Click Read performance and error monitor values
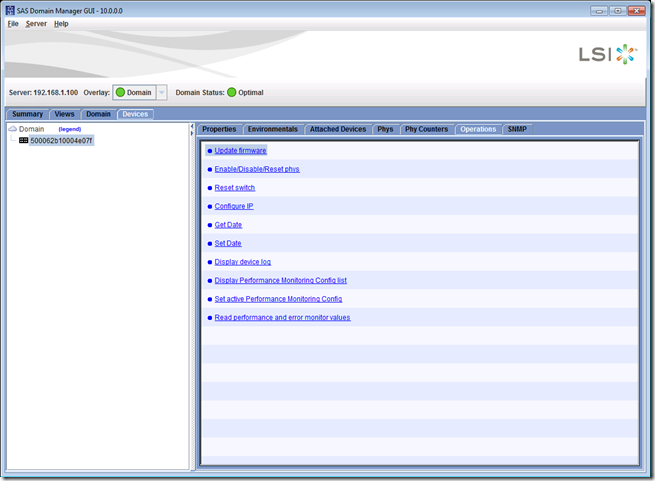This screenshot has height=481, width=655. tap(282, 318)
